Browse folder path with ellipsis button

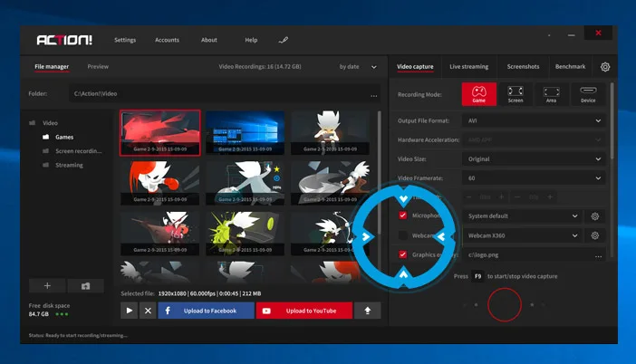pyautogui.click(x=373, y=94)
